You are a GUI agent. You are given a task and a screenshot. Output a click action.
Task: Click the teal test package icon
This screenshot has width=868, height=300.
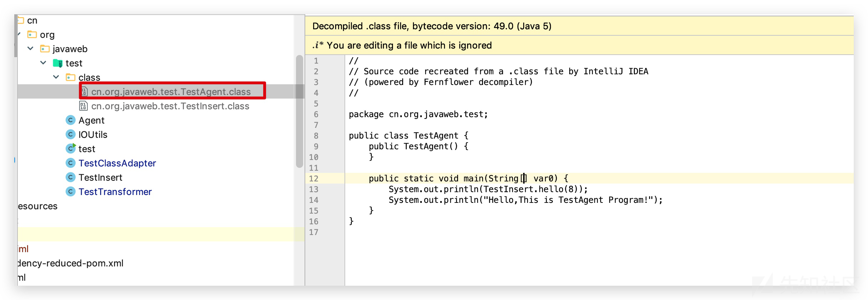58,63
